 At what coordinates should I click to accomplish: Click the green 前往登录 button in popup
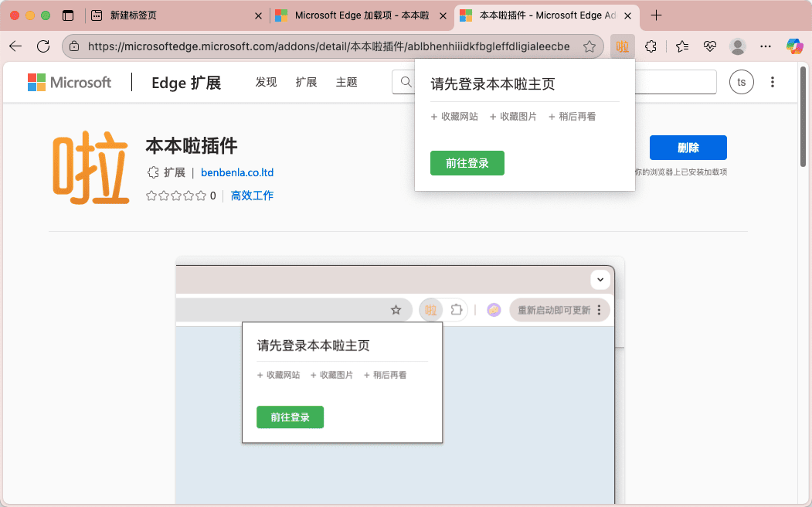click(x=467, y=163)
